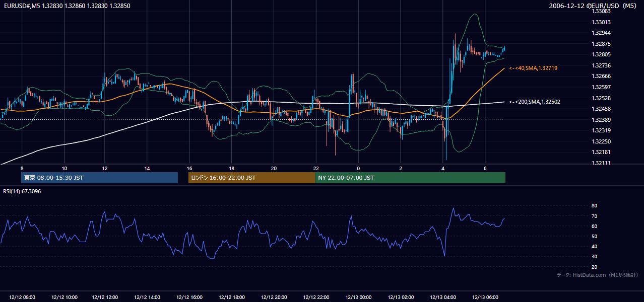The height and width of the screenshot is (302, 644).
Task: Click the 12/12 10:00 bottom time label
Action: coord(64,297)
